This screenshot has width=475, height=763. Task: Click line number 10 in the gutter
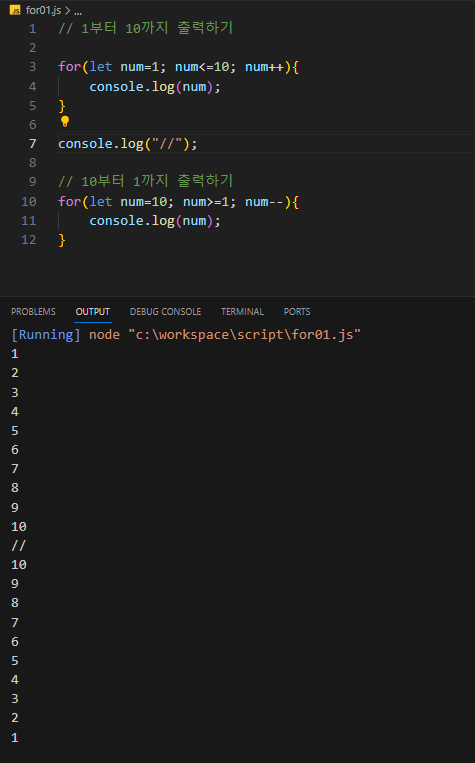tap(29, 201)
